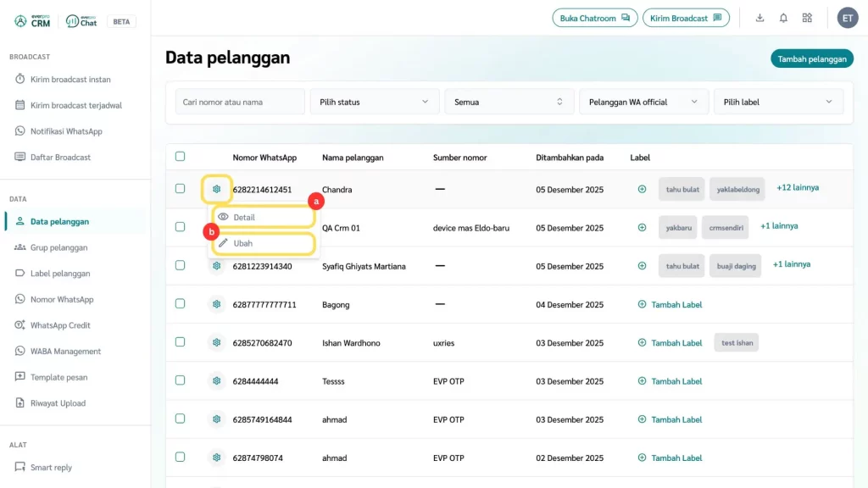Click the gear icon in the Bagong row
This screenshot has height=488, width=868.
click(x=217, y=304)
